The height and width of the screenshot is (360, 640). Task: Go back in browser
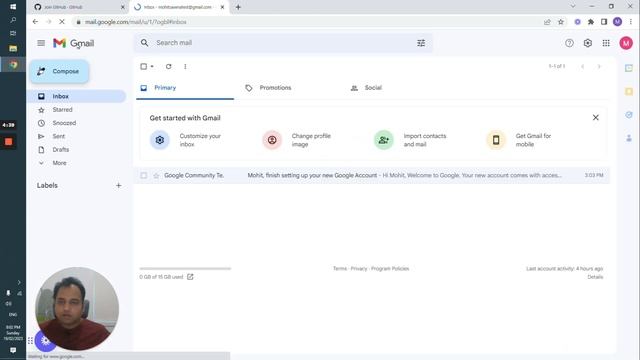(x=35, y=22)
